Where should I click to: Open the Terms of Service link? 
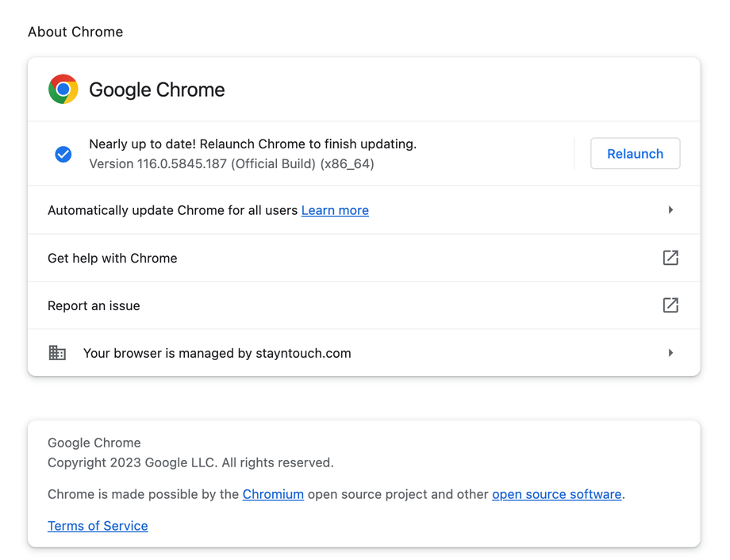coord(98,526)
